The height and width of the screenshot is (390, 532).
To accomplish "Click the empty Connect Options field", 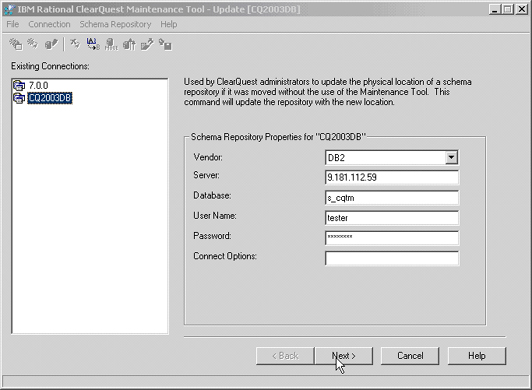I will click(x=392, y=258).
